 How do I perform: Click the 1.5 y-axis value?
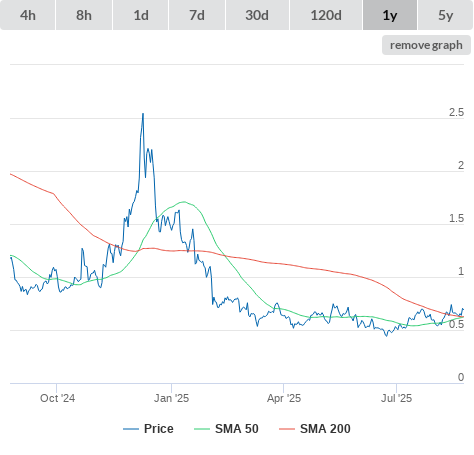coord(456,219)
